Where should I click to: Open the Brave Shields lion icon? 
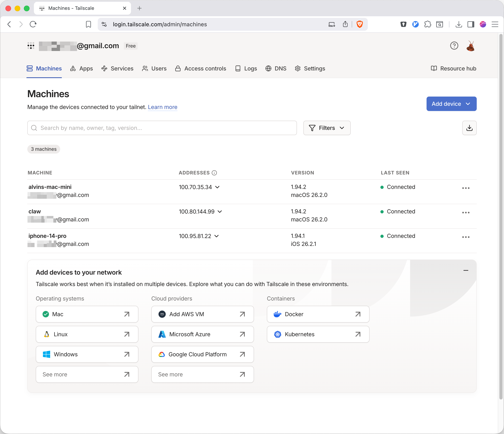360,24
